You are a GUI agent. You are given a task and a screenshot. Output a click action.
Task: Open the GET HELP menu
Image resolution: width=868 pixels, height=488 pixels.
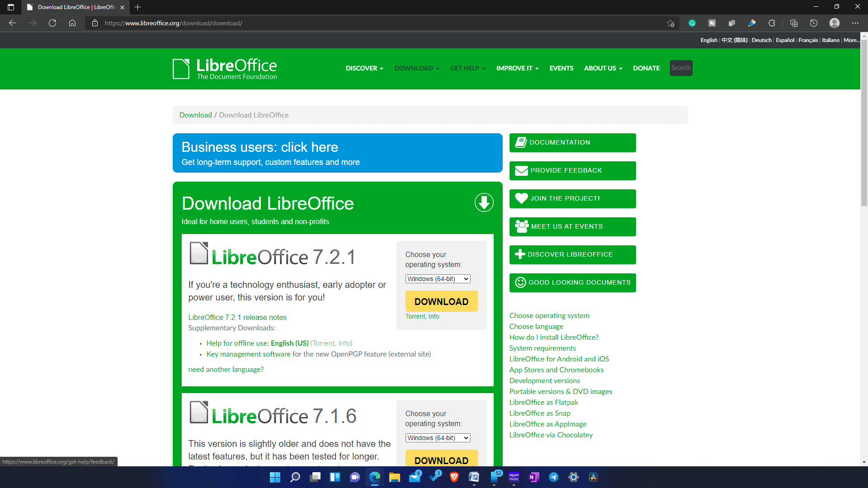pyautogui.click(x=468, y=68)
